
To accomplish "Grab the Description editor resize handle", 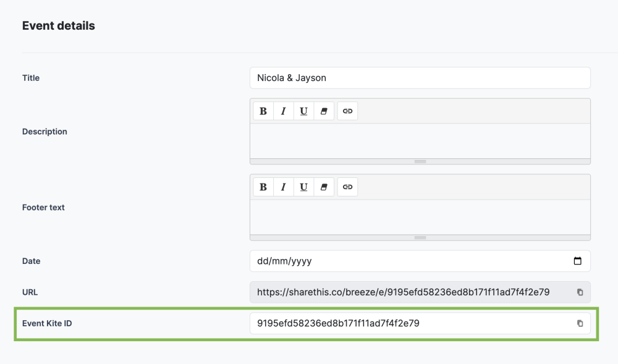I will coord(420,161).
